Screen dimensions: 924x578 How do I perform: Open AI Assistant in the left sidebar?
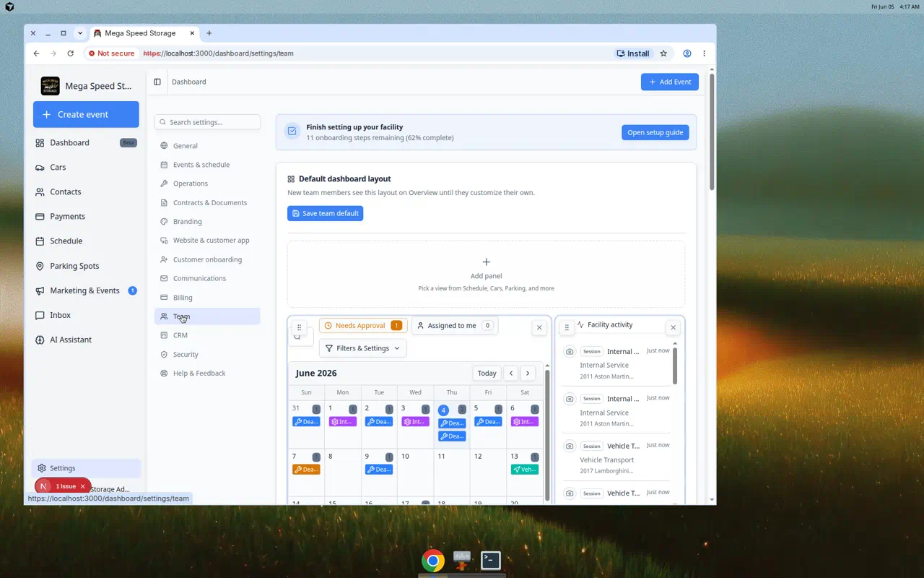click(x=86, y=340)
